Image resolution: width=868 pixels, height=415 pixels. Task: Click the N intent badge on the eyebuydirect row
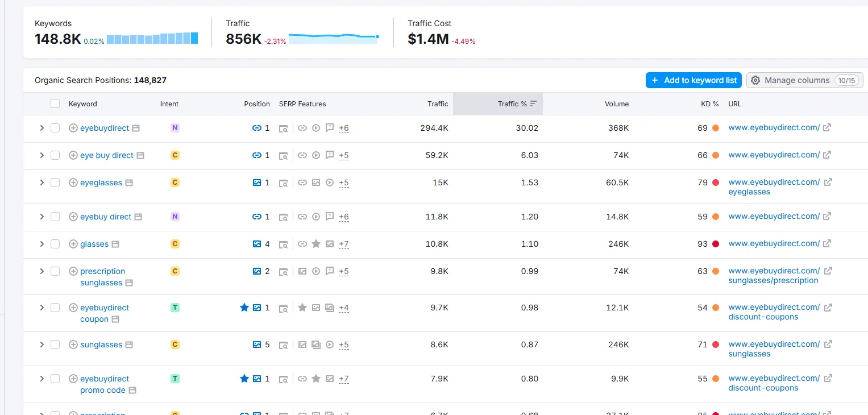(x=175, y=128)
